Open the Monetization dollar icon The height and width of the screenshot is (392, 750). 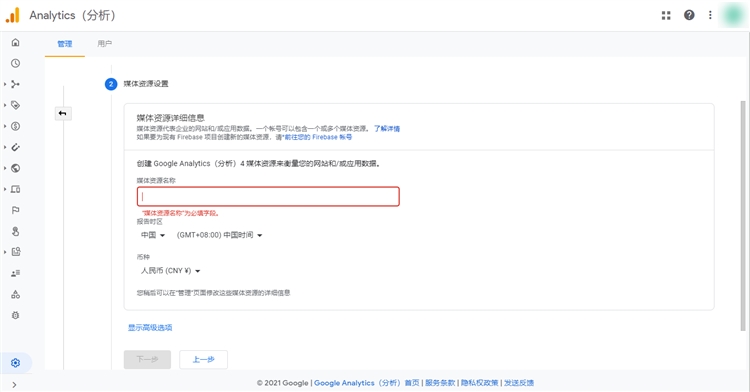15,126
